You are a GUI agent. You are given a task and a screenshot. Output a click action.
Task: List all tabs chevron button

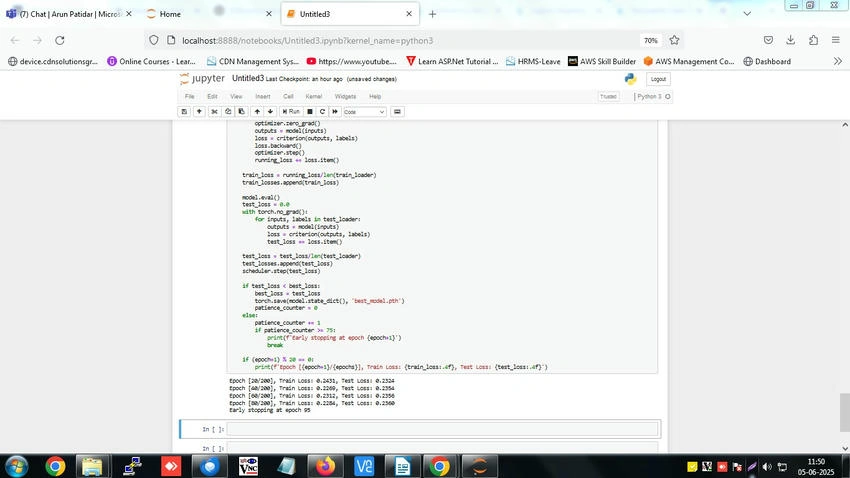tap(747, 14)
